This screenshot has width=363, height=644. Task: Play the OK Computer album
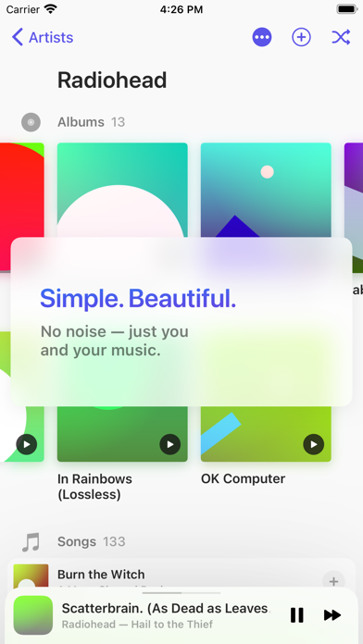(313, 444)
